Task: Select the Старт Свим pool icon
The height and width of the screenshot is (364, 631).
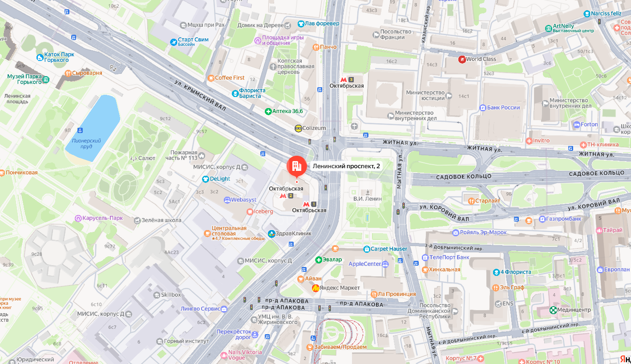Action: point(174,42)
